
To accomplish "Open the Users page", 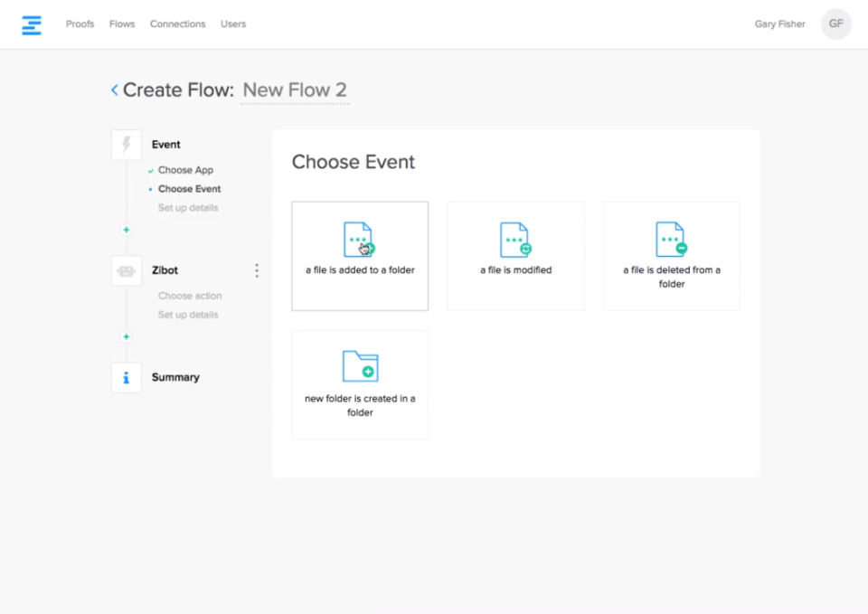I will click(233, 24).
